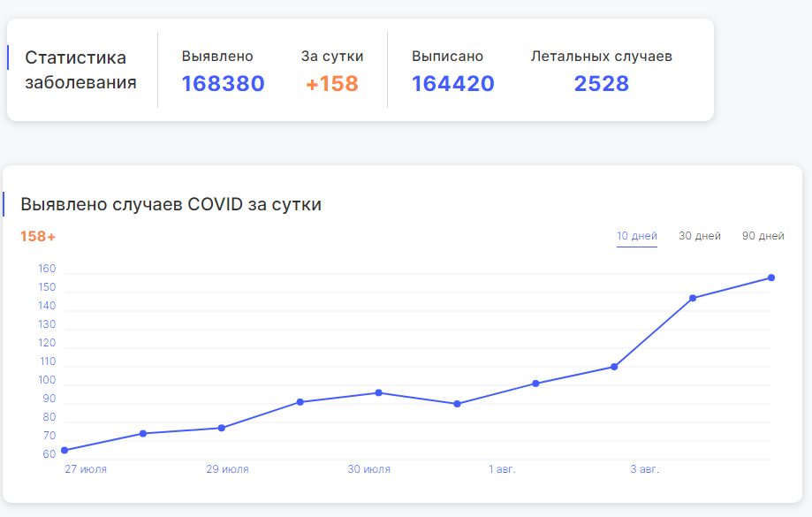812x517 pixels.
Task: Click the За сутки label
Action: 332,57
